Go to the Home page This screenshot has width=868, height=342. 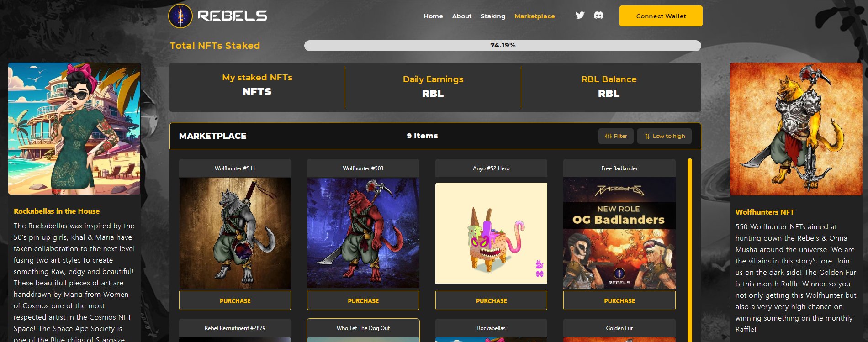[x=433, y=16]
